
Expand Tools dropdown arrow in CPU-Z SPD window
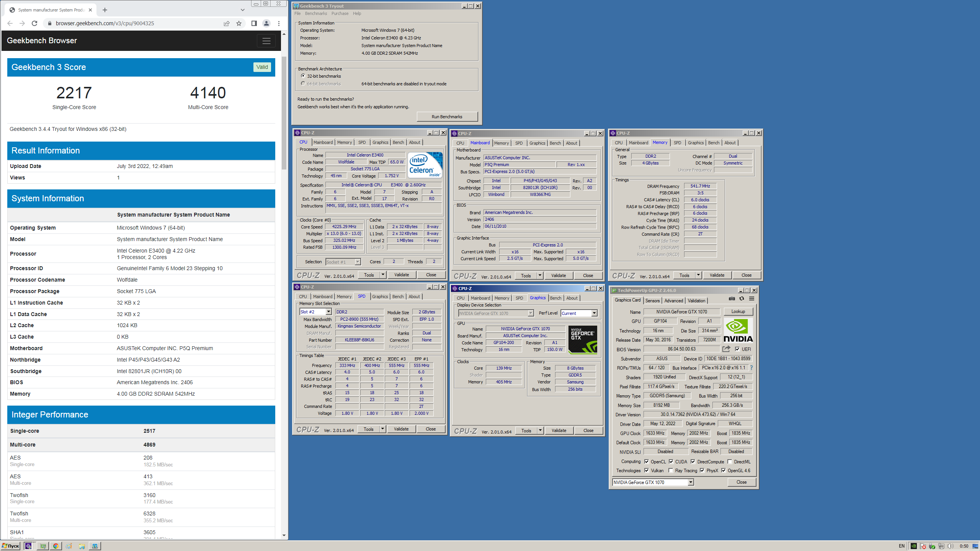[382, 429]
